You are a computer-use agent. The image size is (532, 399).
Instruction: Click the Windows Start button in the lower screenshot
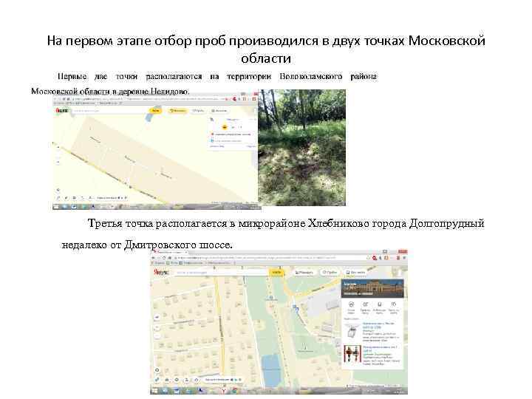[x=155, y=391]
